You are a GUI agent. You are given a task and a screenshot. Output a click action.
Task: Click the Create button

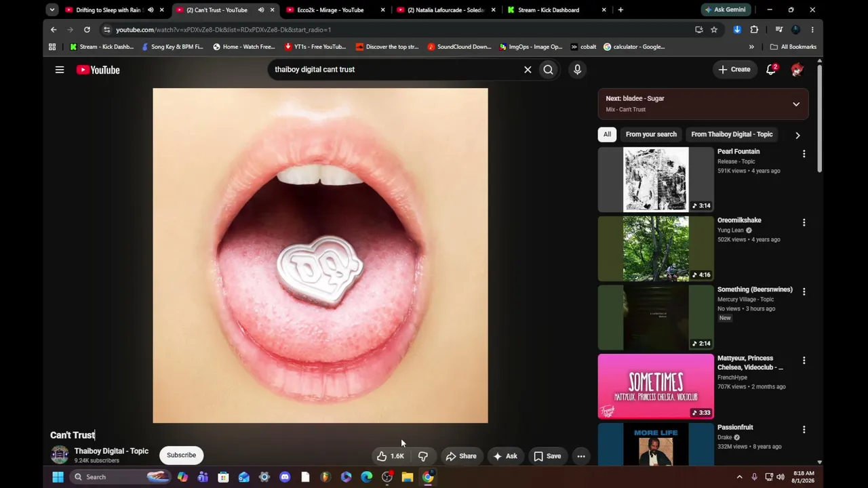point(734,69)
